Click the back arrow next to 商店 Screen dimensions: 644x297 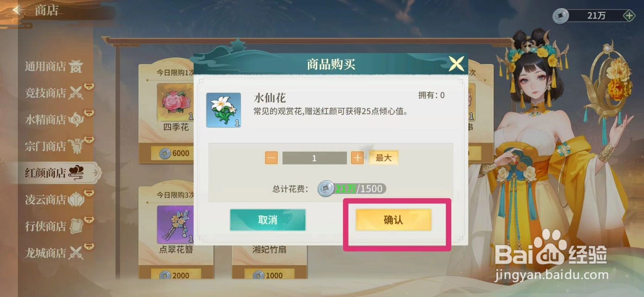[18, 10]
